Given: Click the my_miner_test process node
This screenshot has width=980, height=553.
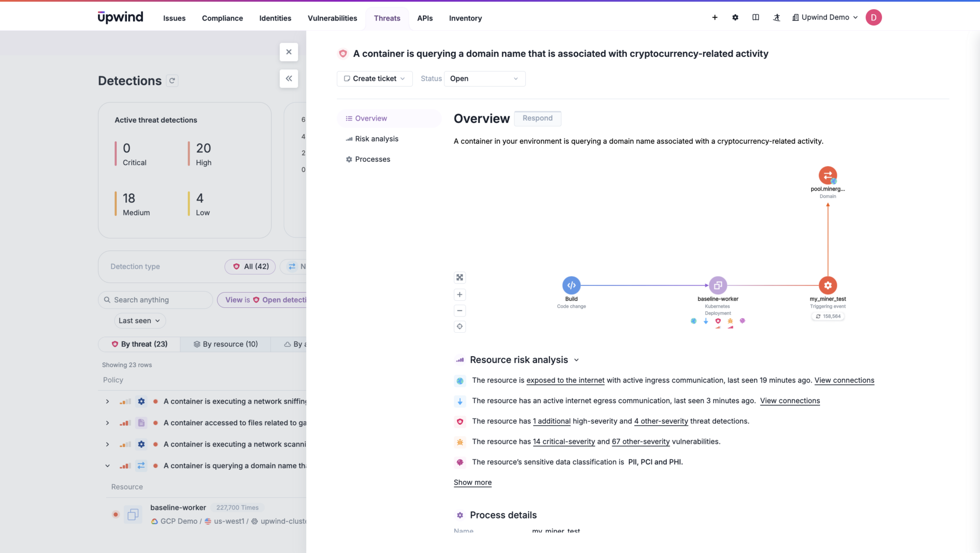Looking at the screenshot, I should pos(827,285).
